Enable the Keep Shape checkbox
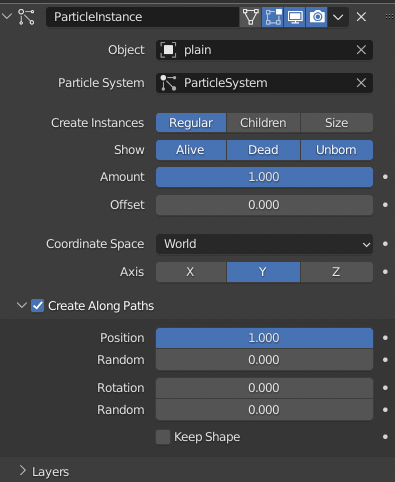The height and width of the screenshot is (482, 395). (163, 437)
